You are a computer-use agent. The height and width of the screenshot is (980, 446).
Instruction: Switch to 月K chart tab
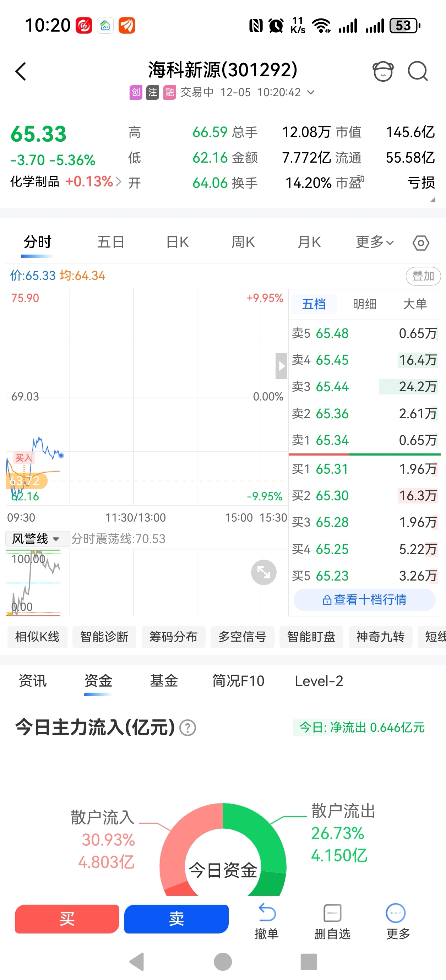click(x=309, y=242)
